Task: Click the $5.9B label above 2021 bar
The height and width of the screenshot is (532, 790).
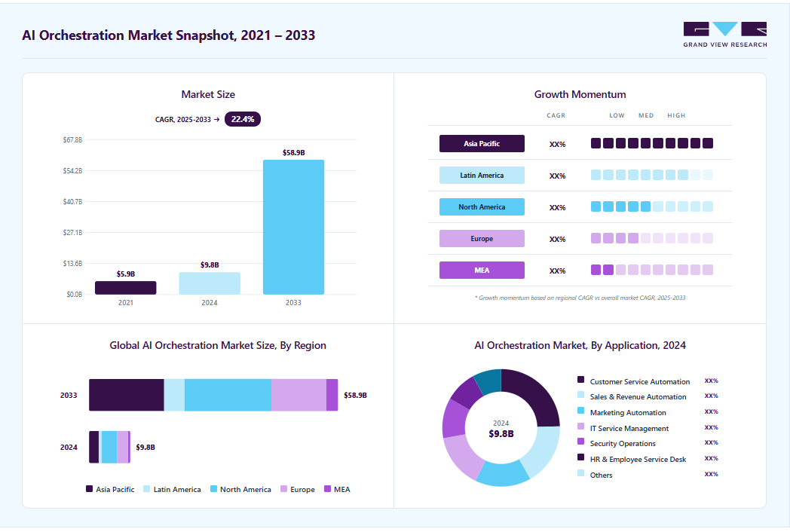Action: (125, 274)
